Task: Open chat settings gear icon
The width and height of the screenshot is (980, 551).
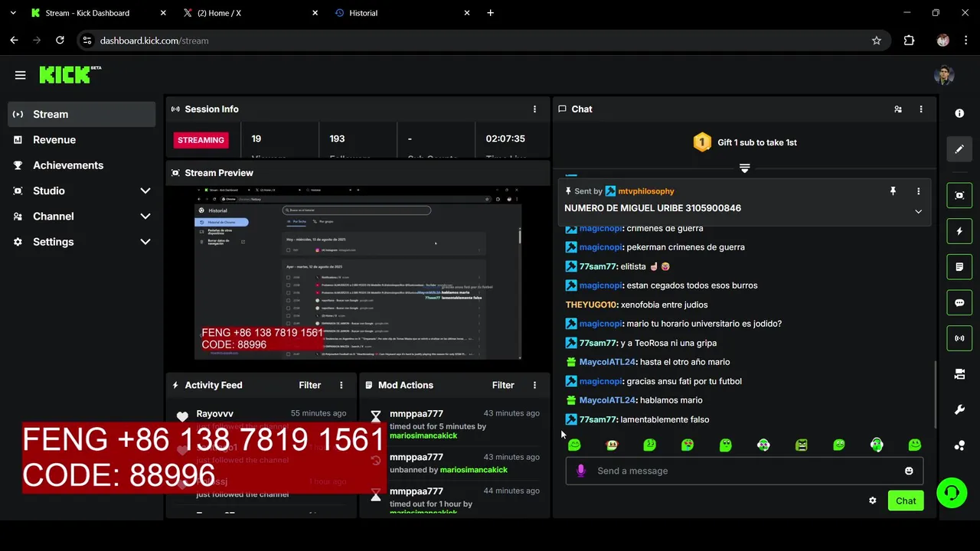Action: tap(872, 500)
